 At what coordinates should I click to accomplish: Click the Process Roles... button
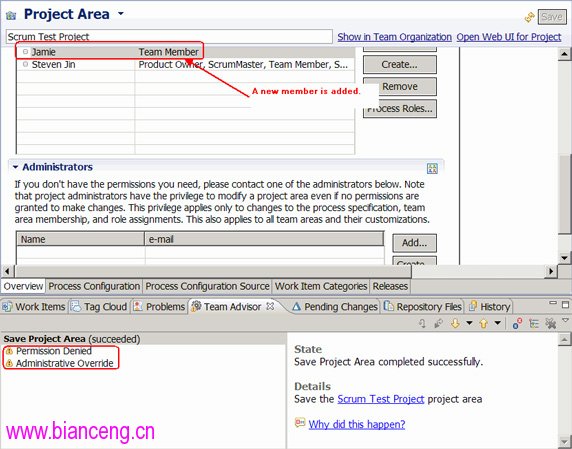click(x=399, y=108)
